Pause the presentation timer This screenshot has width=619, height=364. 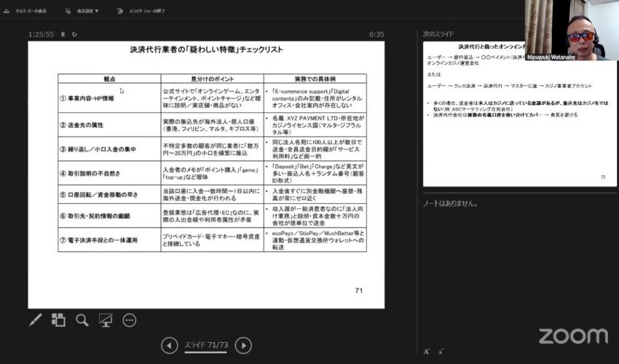click(x=63, y=34)
